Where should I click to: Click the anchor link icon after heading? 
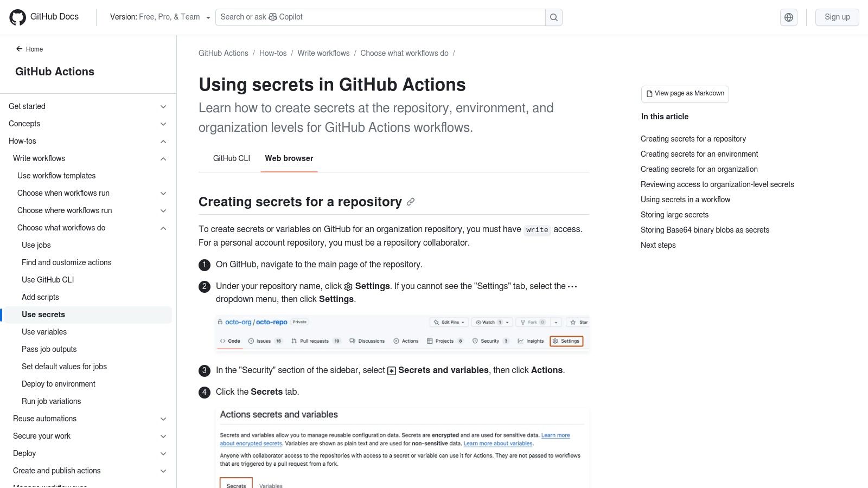coord(411,202)
